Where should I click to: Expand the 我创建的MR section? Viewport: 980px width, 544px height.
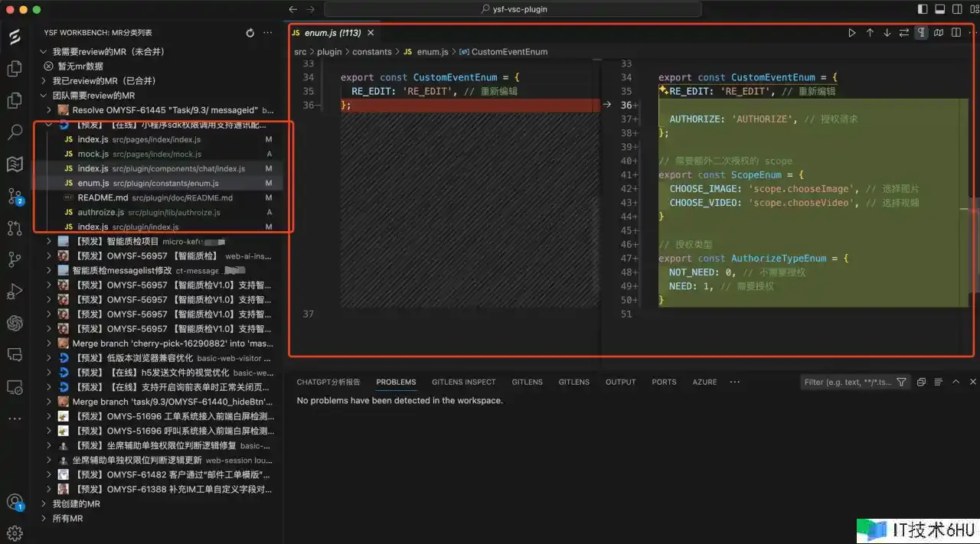(x=76, y=504)
